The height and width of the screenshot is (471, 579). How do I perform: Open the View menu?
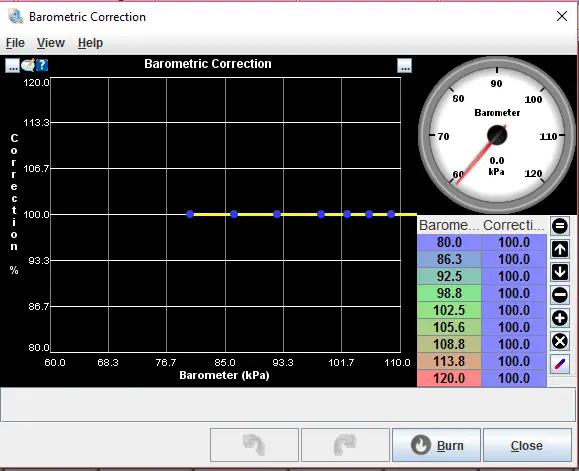(x=51, y=43)
